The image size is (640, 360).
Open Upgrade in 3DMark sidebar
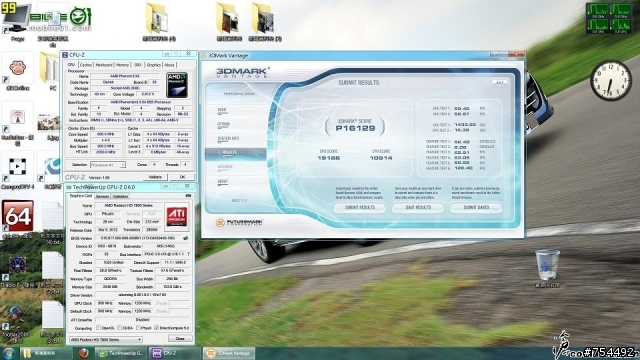[x=225, y=167]
